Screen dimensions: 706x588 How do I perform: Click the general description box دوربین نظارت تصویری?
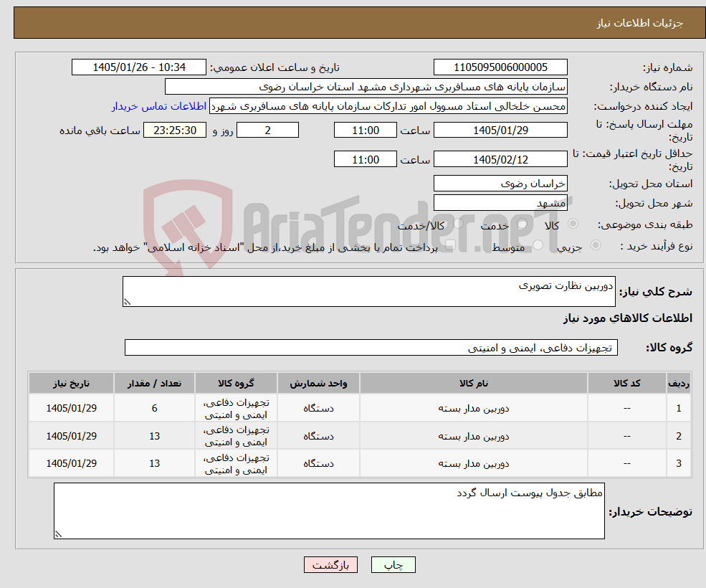tap(368, 292)
